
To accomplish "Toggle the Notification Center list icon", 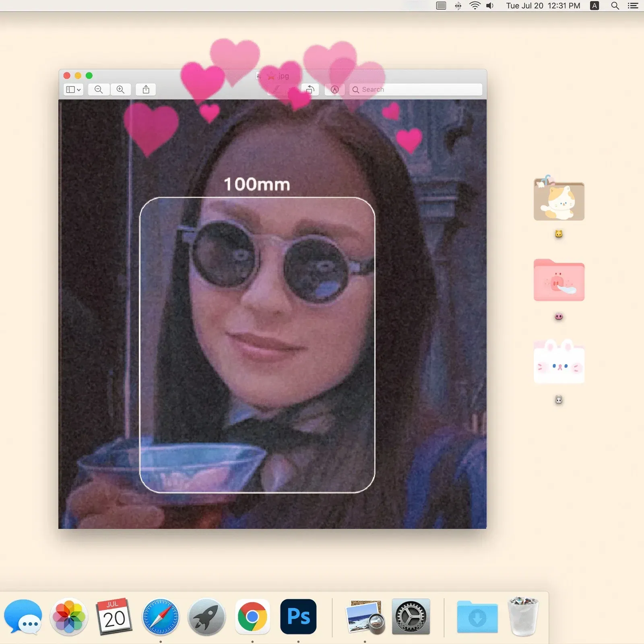I will [633, 6].
